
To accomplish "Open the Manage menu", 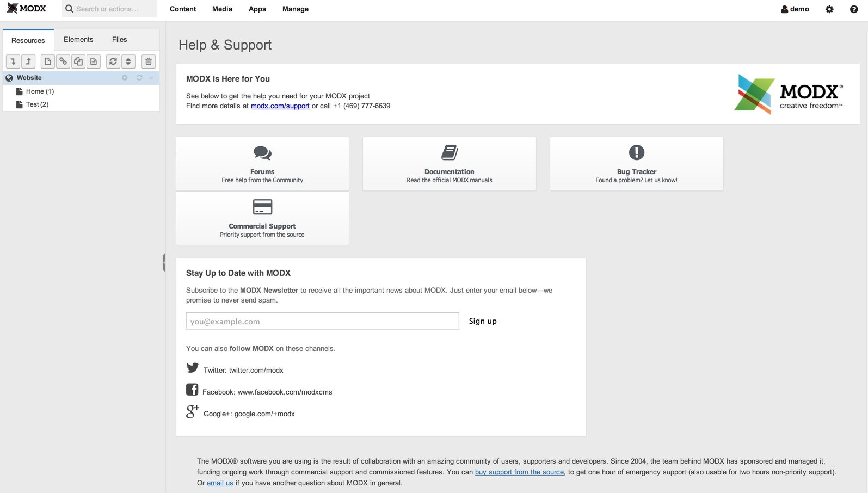I will (x=296, y=9).
